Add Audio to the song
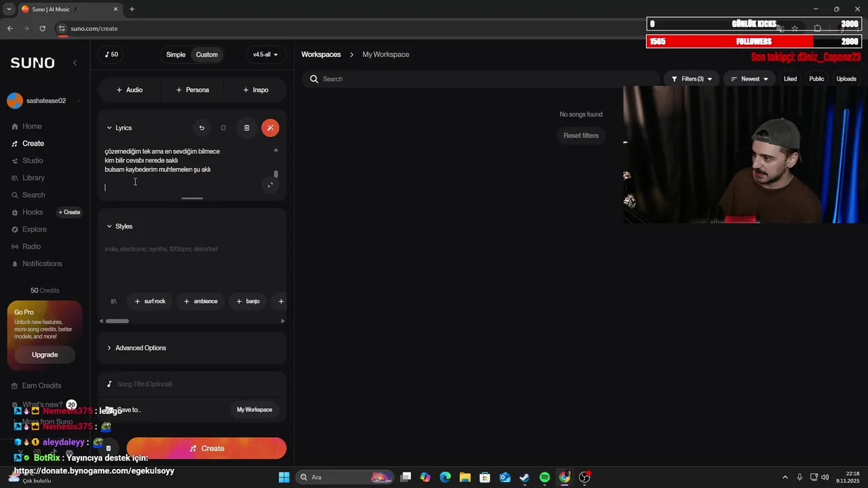The width and height of the screenshot is (868, 488). [129, 89]
